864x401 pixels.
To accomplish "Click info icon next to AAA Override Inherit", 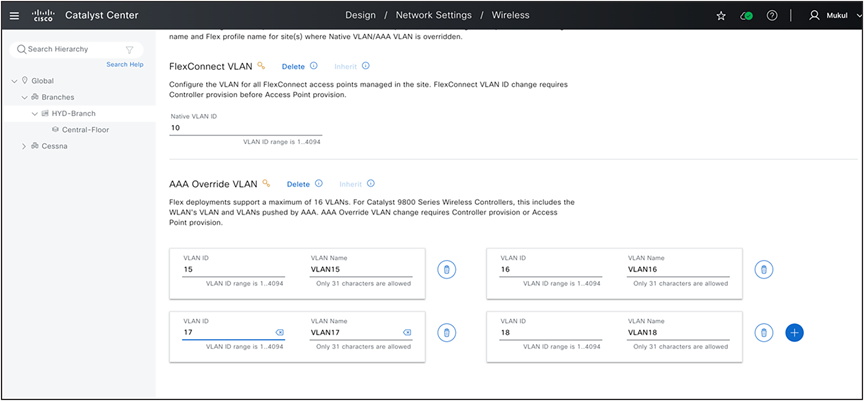I will click(x=371, y=183).
